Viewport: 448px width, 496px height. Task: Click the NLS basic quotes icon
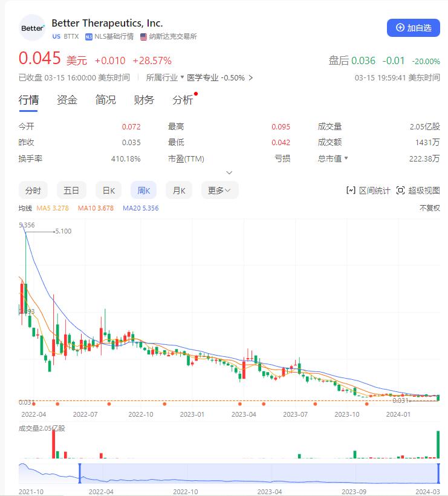point(89,36)
